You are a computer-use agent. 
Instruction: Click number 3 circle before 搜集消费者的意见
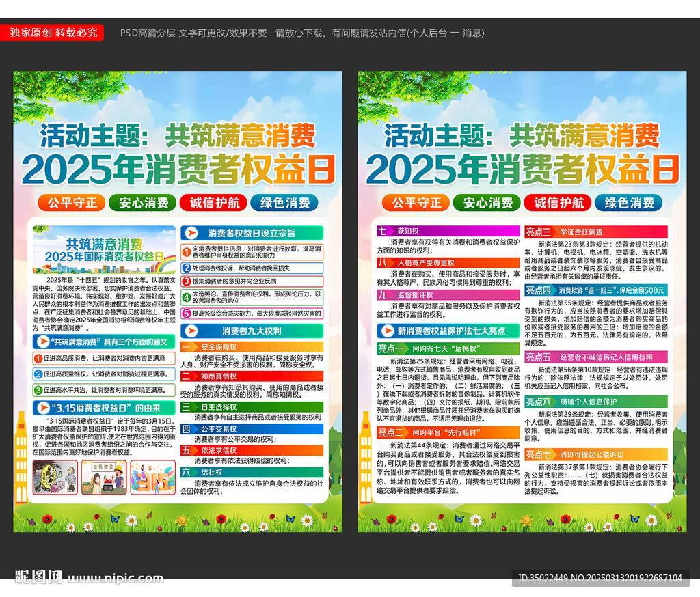click(187, 281)
